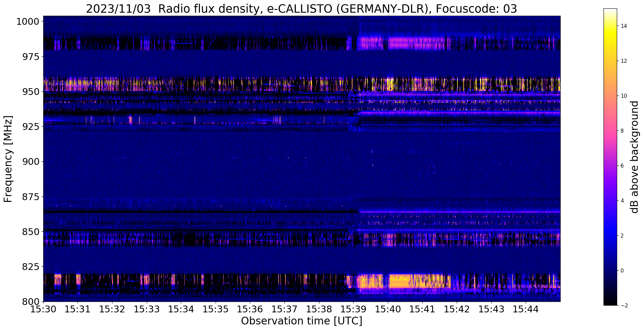Click the 15:32 time tick label
Viewport: 644px width, 330px height.
pos(112,309)
